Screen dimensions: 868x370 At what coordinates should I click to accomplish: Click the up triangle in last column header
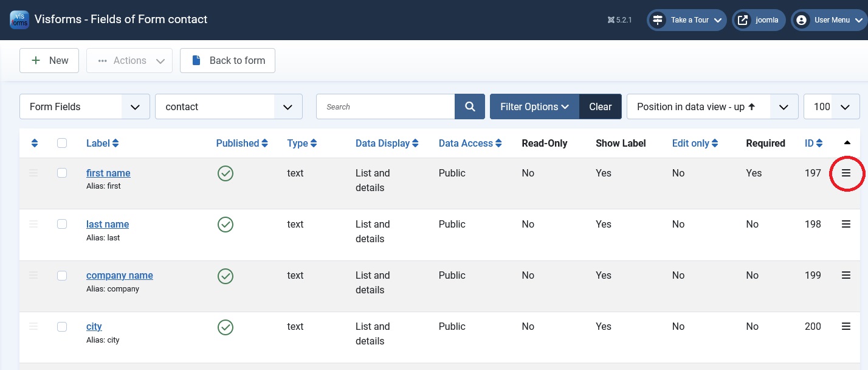tap(847, 143)
